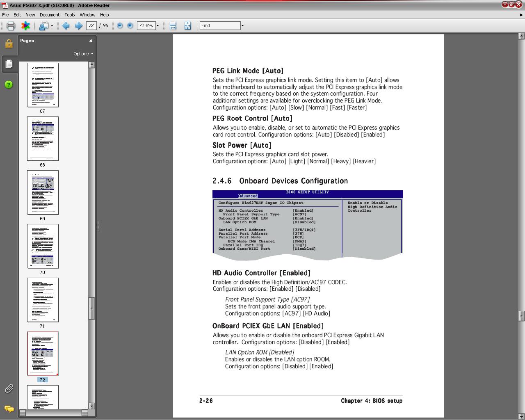This screenshot has width=525, height=420.
Task: Click 'Front Panel Support Type [AC97]' underlined text
Action: tap(267, 299)
